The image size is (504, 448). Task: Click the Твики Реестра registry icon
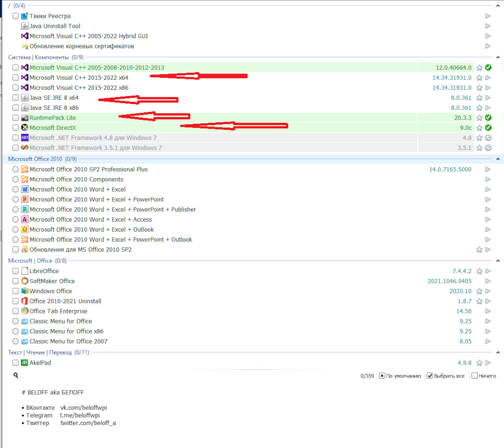coord(25,16)
